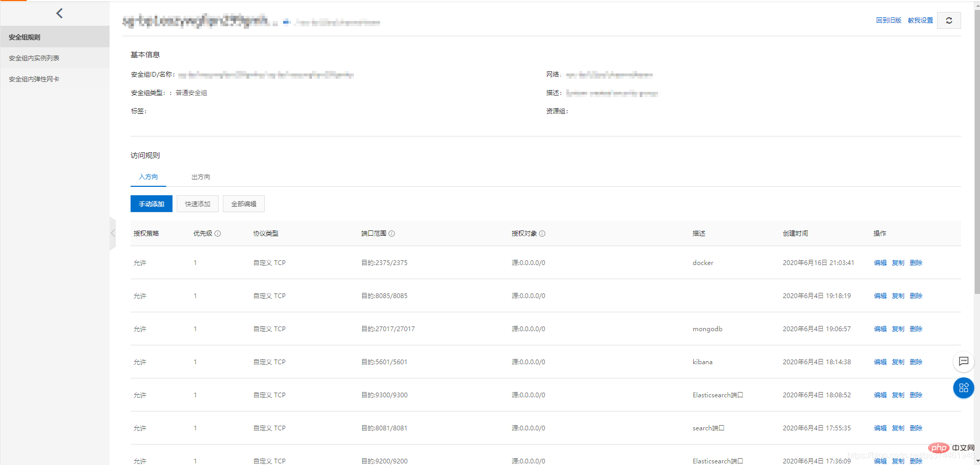This screenshot has width=980, height=465.
Task: Click the mongodb description cell
Action: pos(707,329)
